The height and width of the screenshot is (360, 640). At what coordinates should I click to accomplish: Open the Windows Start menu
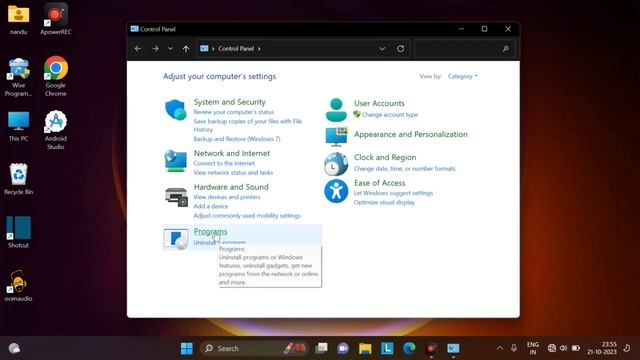click(187, 348)
